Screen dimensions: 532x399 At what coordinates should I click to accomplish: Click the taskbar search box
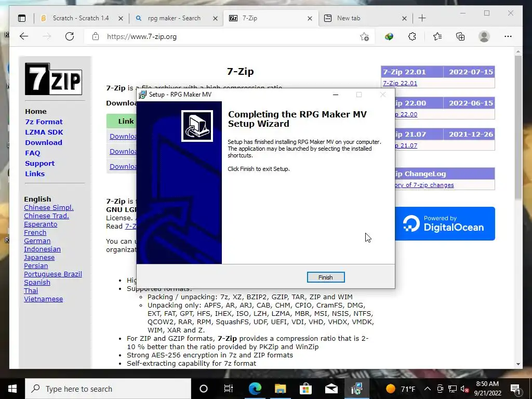tap(108, 389)
